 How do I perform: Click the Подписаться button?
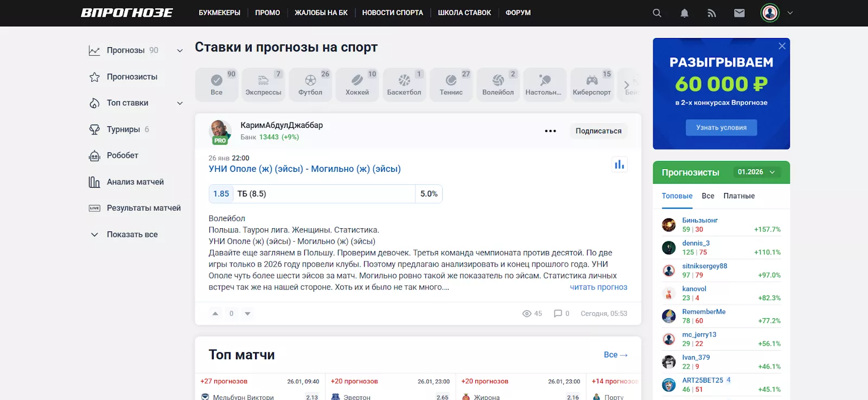598,131
